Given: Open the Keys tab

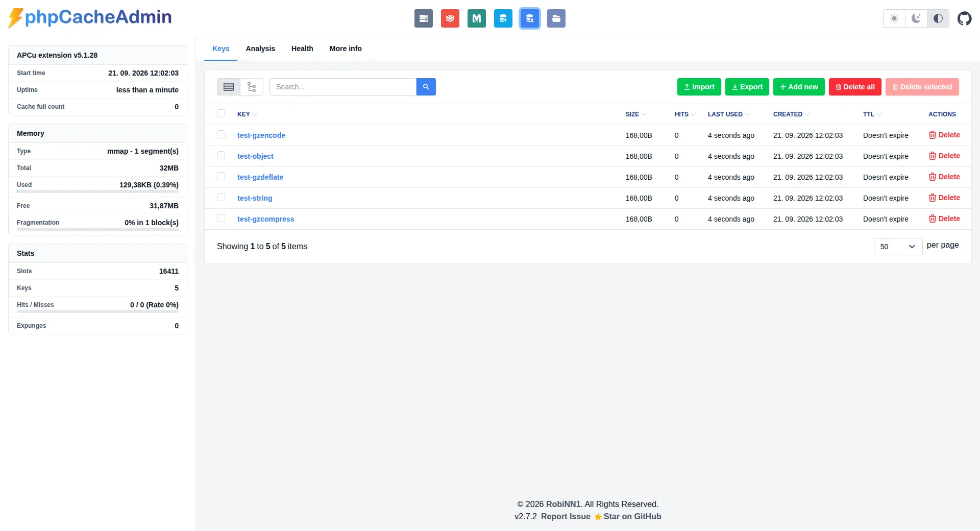Looking at the screenshot, I should tap(220, 49).
